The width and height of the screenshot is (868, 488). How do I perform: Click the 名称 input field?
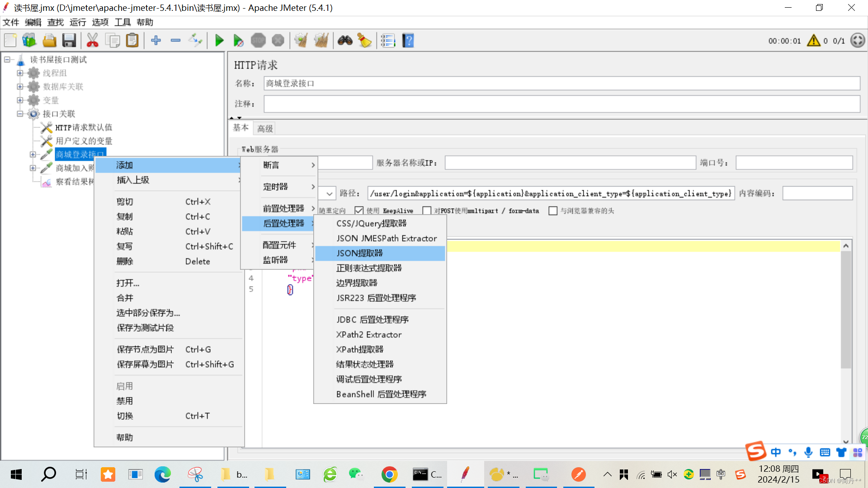(561, 83)
